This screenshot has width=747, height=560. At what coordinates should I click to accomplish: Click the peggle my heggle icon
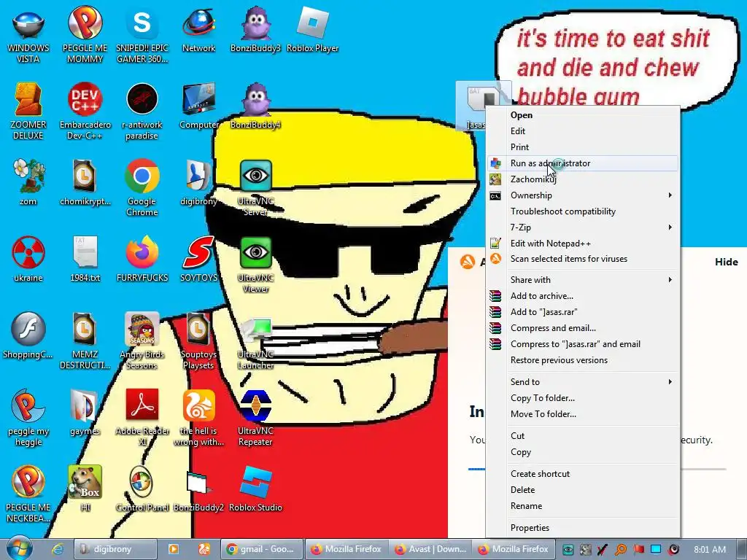(28, 417)
